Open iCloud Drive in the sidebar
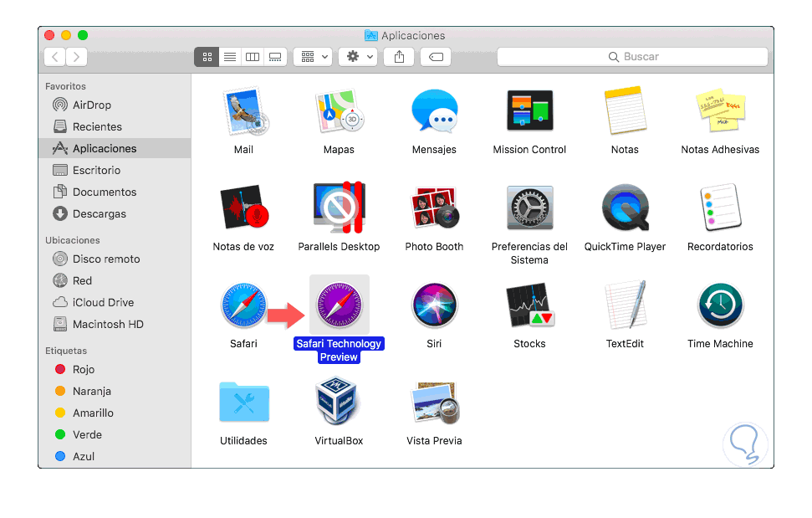Screen dimensions: 812x518 click(x=115, y=302)
